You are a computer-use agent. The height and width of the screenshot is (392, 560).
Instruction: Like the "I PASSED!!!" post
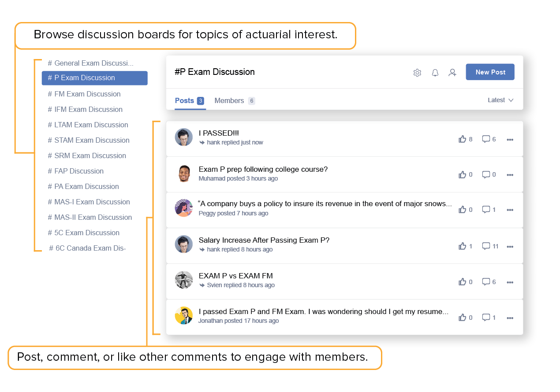(463, 139)
